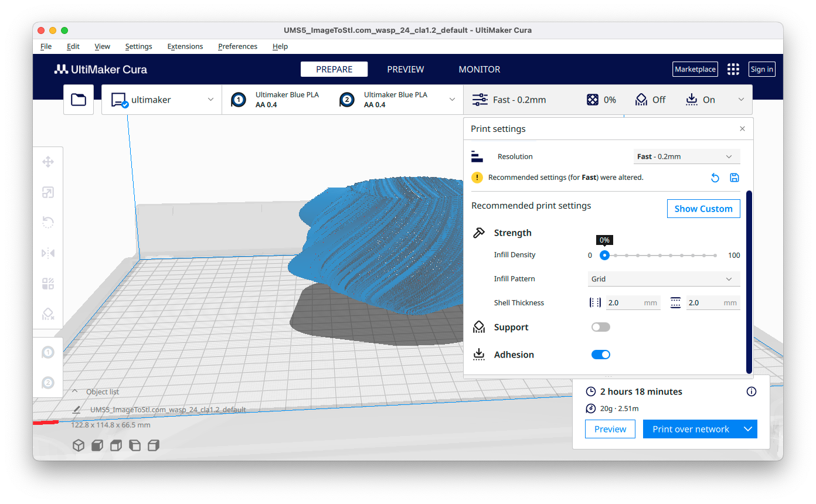Open the Help menu

point(280,46)
